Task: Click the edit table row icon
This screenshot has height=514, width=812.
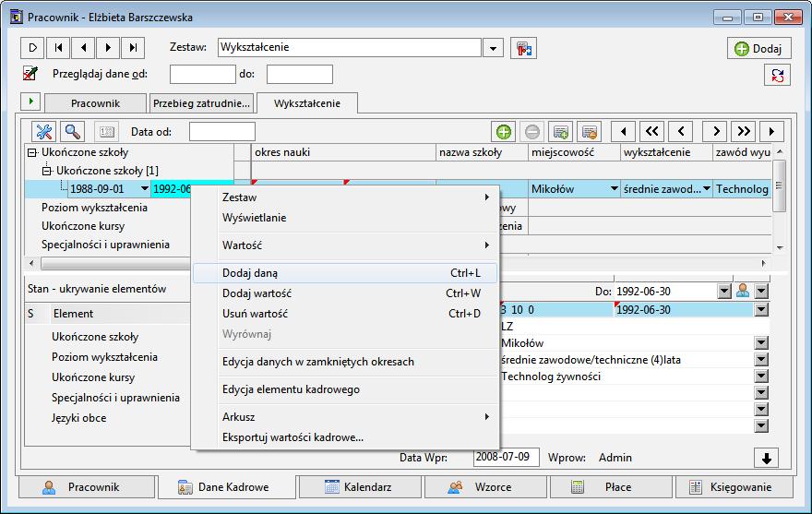Action: (x=590, y=132)
